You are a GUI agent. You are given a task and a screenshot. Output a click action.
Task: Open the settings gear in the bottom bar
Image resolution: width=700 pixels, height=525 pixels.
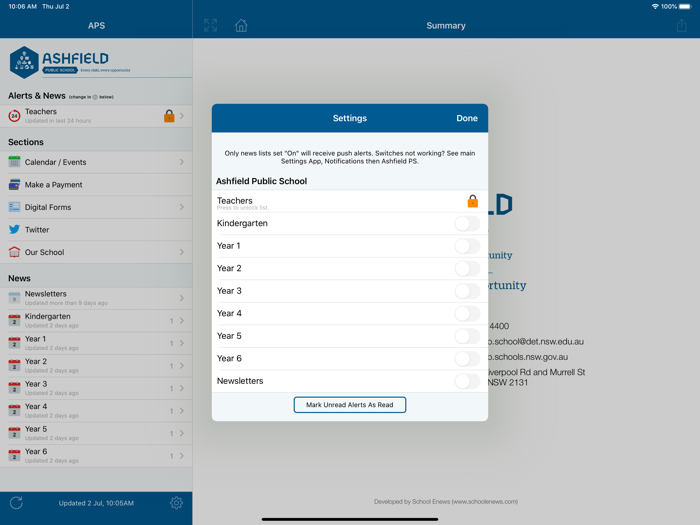coord(176,503)
